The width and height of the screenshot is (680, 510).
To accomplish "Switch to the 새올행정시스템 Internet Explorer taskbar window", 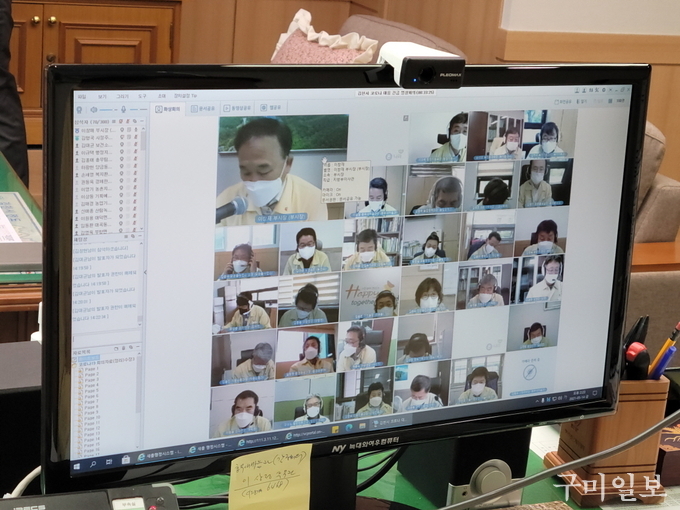I will click(x=159, y=455).
